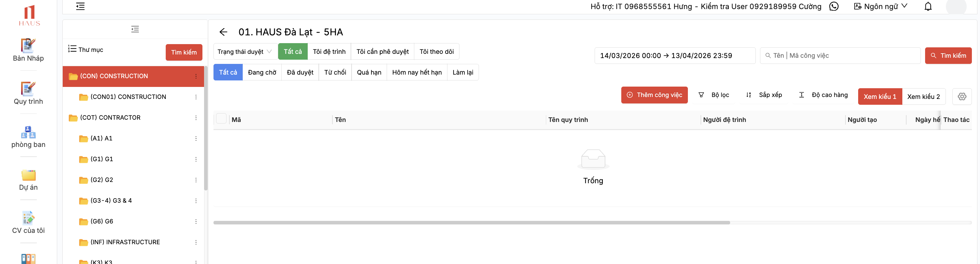This screenshot has width=980, height=264.
Task: Open options menu for (COT) CONTRACTOR folder
Action: [x=196, y=118]
